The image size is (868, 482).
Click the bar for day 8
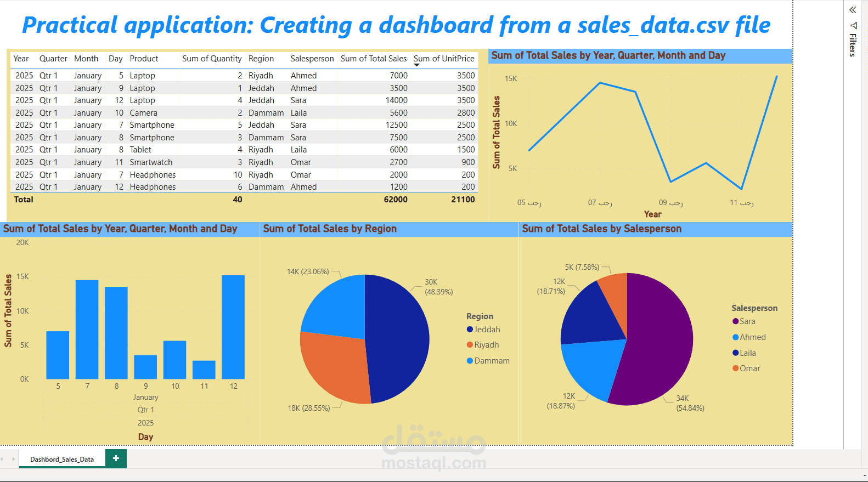click(116, 333)
